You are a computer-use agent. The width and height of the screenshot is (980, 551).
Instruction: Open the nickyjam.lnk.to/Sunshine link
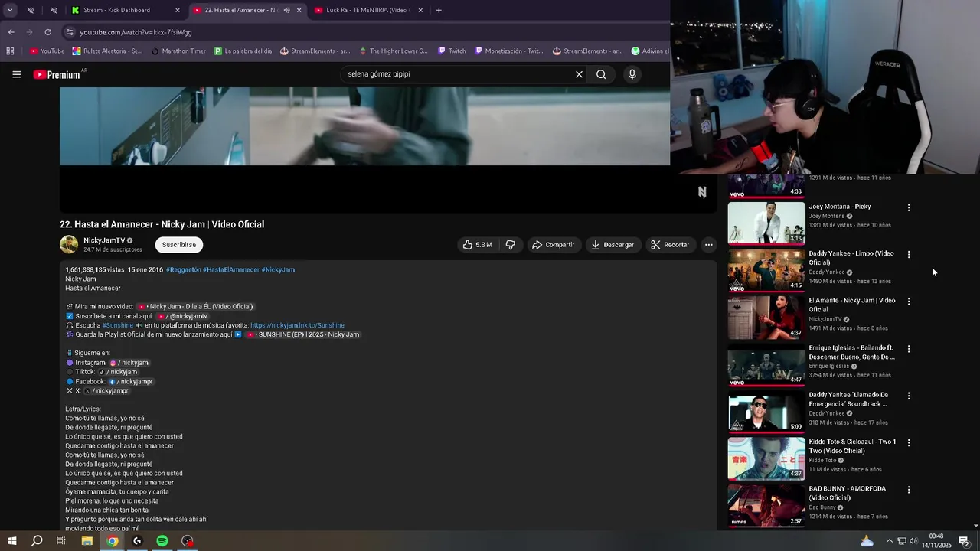pos(297,325)
